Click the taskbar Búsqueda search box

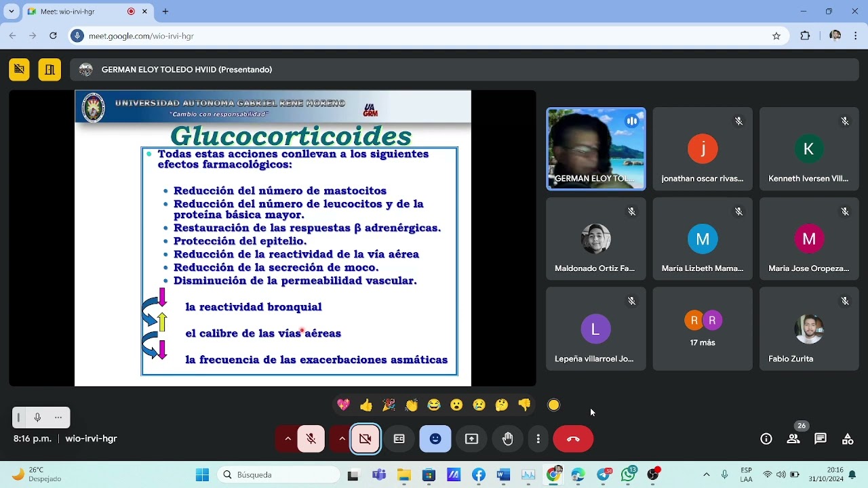pos(279,475)
